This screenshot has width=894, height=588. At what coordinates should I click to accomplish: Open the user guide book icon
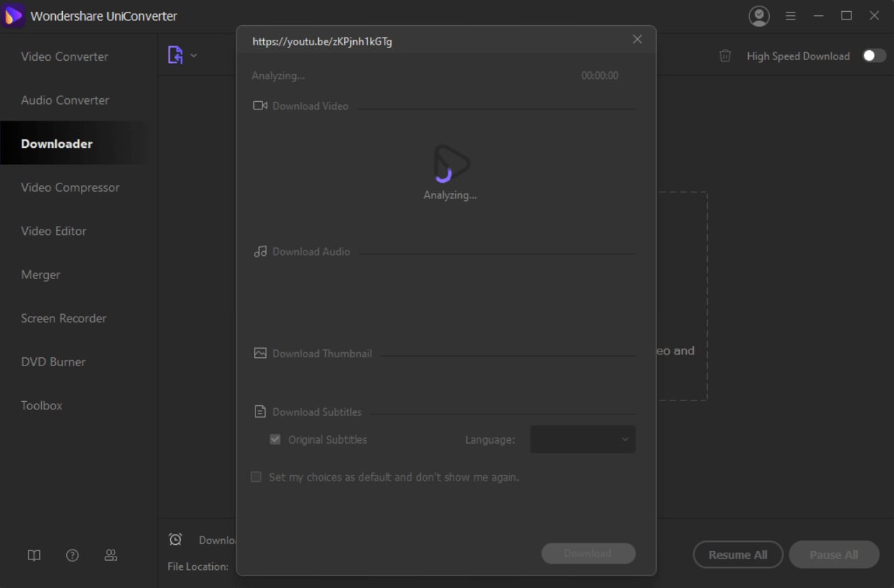click(34, 555)
